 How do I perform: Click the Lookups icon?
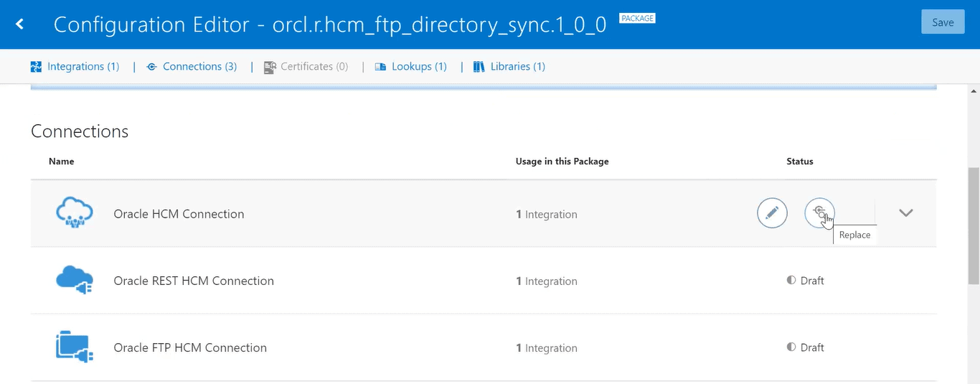pyautogui.click(x=380, y=67)
